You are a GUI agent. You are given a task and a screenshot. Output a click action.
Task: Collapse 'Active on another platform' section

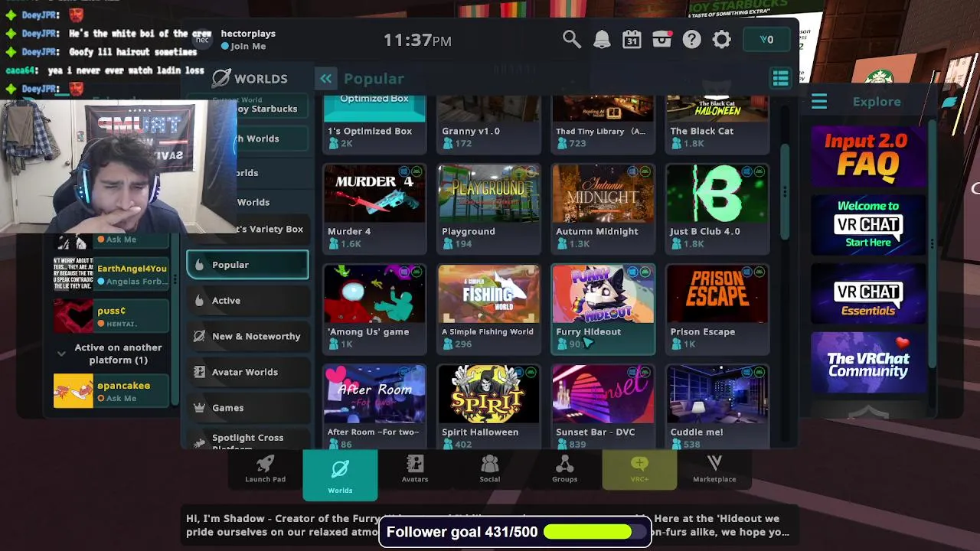tap(61, 354)
